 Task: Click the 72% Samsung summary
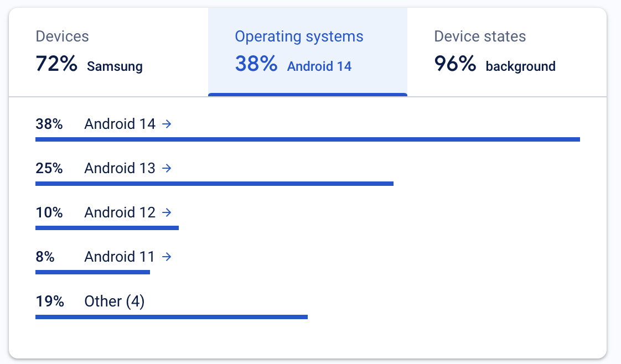89,65
